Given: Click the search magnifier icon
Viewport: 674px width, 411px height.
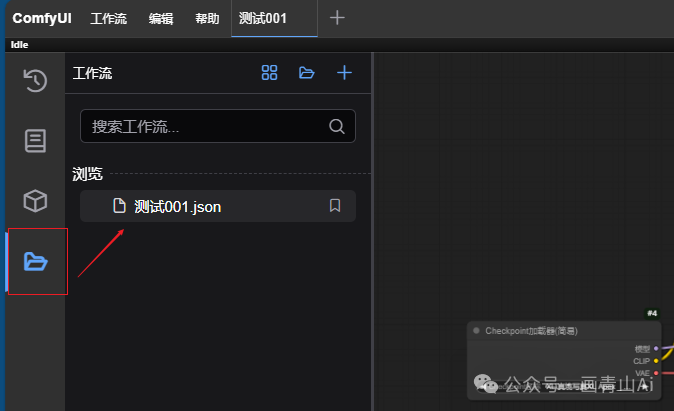Looking at the screenshot, I should pos(337,126).
